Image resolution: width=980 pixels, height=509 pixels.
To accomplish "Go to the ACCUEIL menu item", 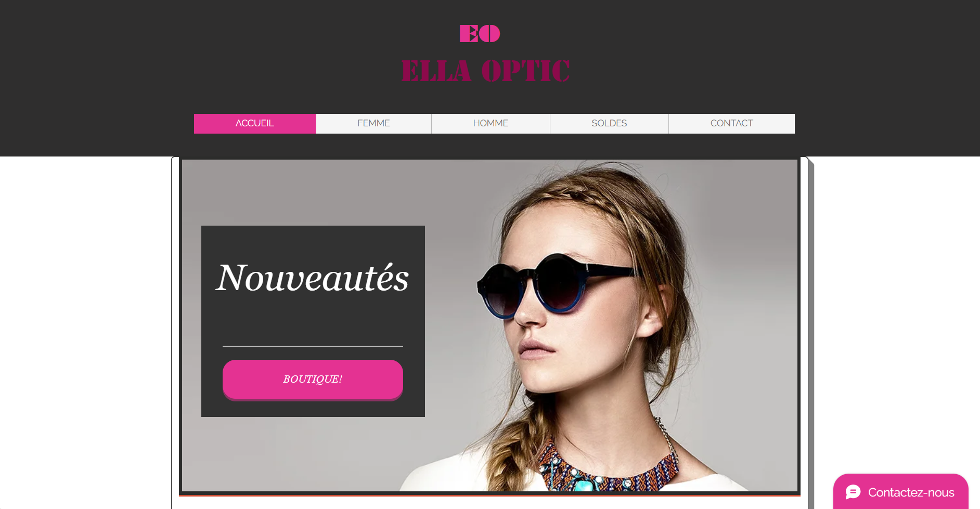I will pyautogui.click(x=255, y=124).
